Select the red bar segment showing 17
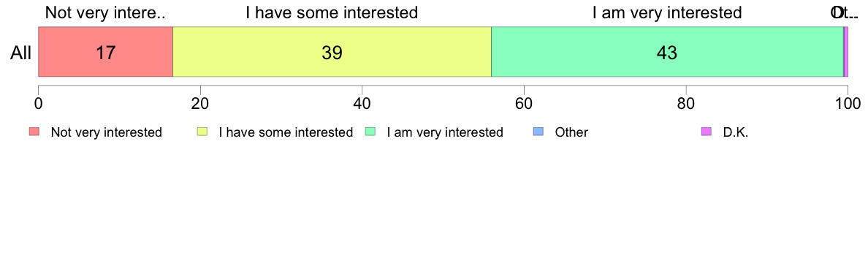 [x=105, y=51]
